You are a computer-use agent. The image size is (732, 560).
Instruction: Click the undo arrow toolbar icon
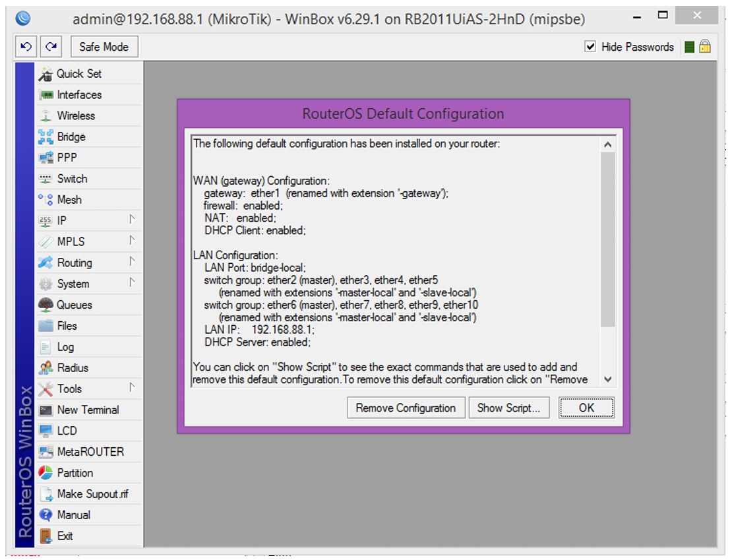coord(26,47)
